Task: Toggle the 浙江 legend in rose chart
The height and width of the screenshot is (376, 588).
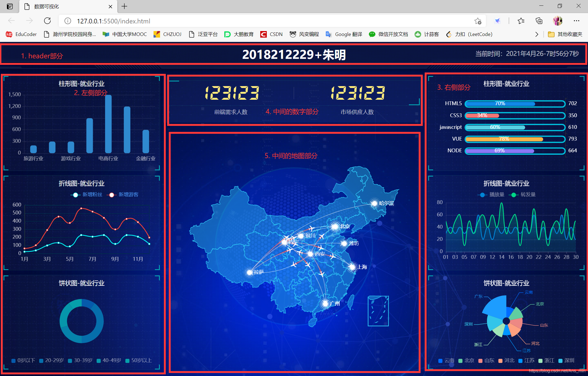Action: click(546, 360)
